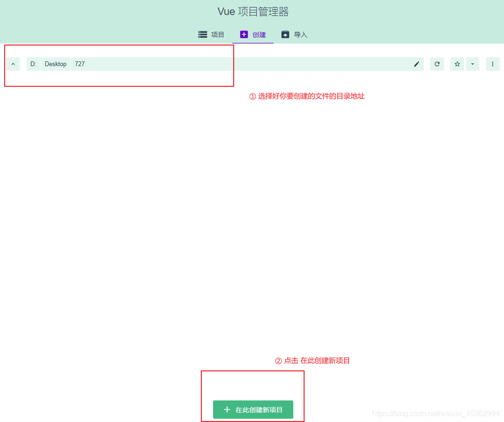Click the Vue 项目管理器 title

tap(253, 12)
